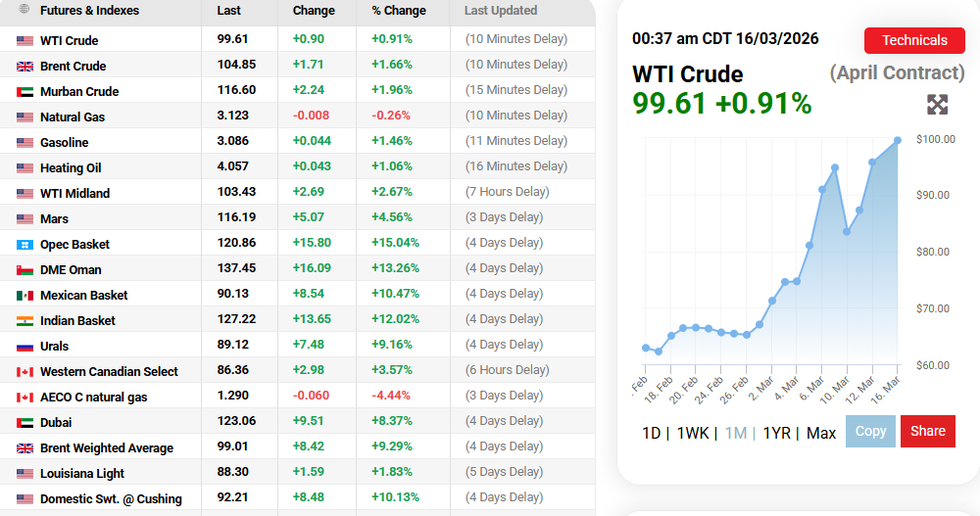Click the WTI Midland row name
Image resolution: width=980 pixels, height=516 pixels.
75,194
